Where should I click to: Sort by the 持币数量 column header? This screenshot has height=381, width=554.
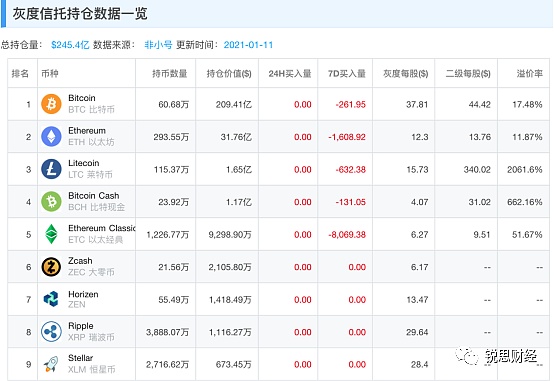(x=170, y=74)
